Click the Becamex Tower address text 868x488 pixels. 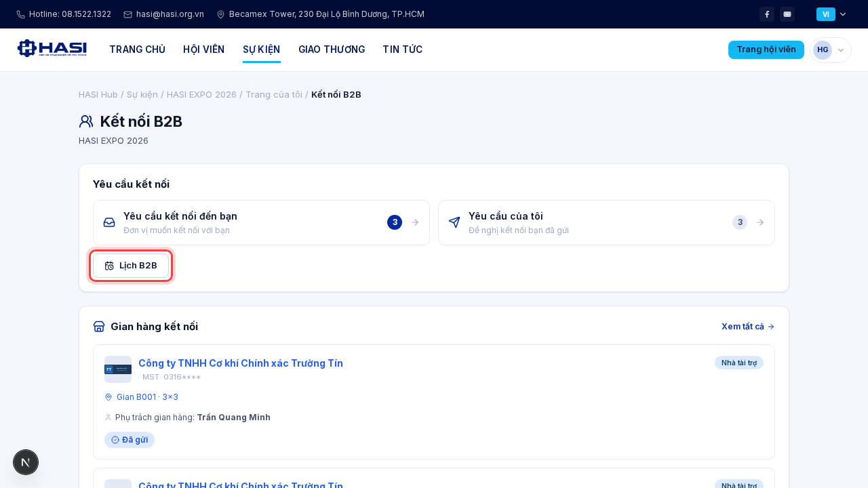(327, 14)
